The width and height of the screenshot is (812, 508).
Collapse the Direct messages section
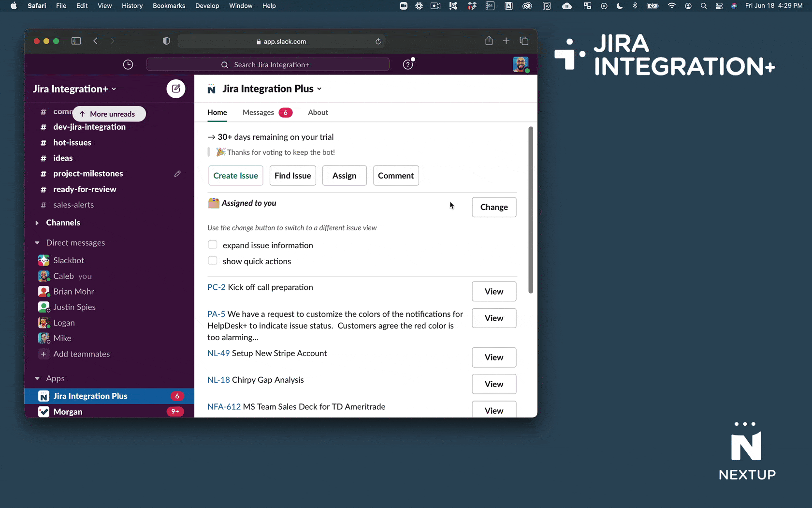pos(37,243)
